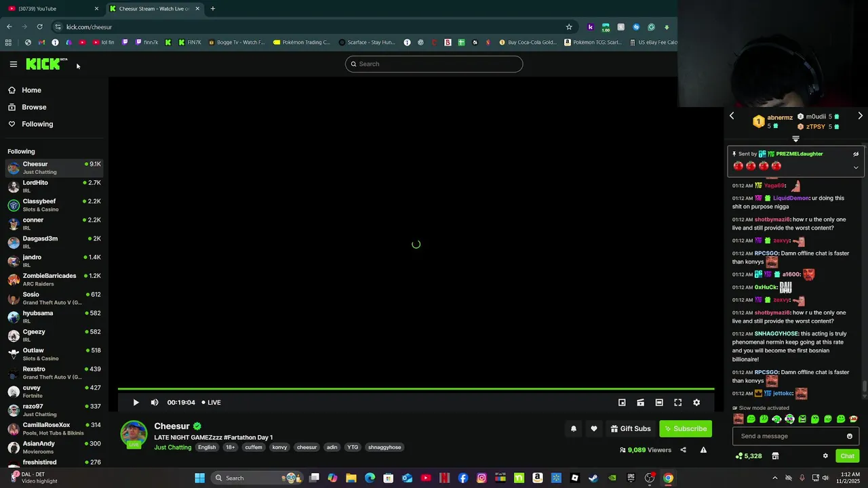Open Epic Games from the taskbar
The width and height of the screenshot is (868, 488).
tap(631, 478)
